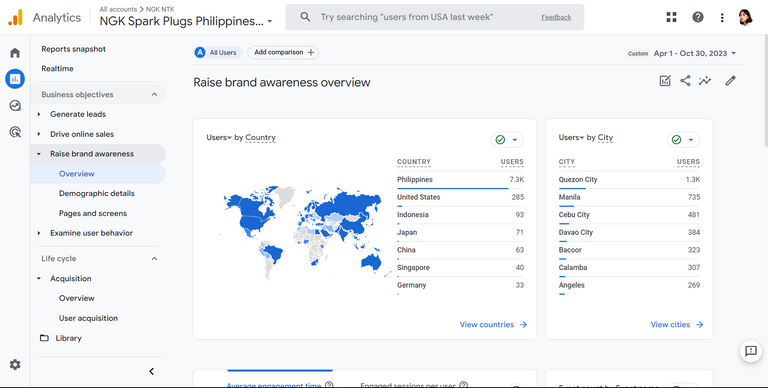Screen dimensions: 768x388
Task: Open the Insights sparkline icon
Action: [x=705, y=81]
